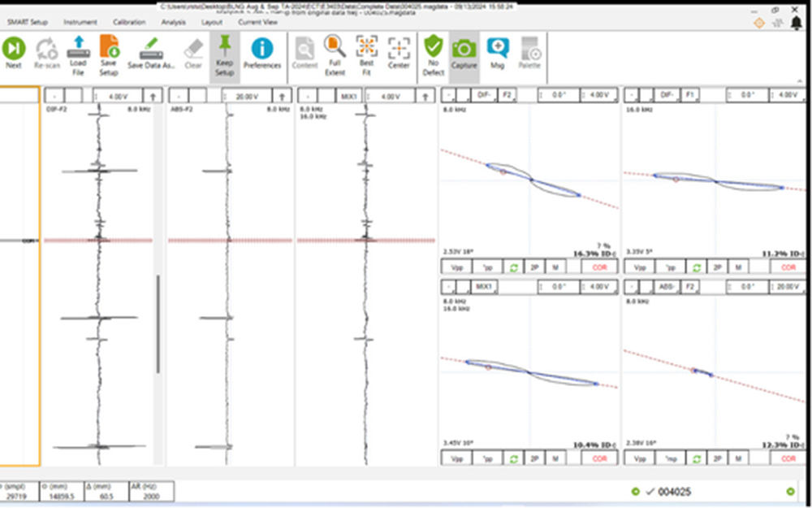Apply Best Fit view
This screenshot has height=508, width=812.
click(x=367, y=52)
